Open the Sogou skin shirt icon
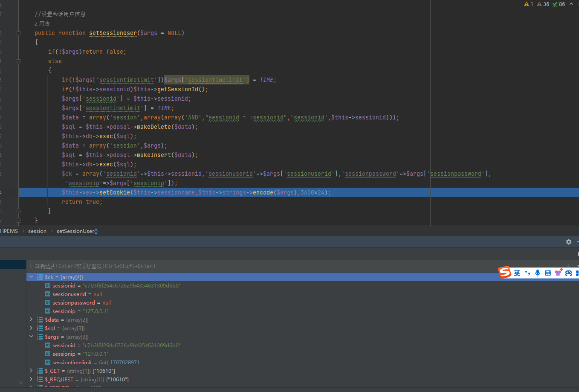This screenshot has width=579, height=392. click(558, 273)
